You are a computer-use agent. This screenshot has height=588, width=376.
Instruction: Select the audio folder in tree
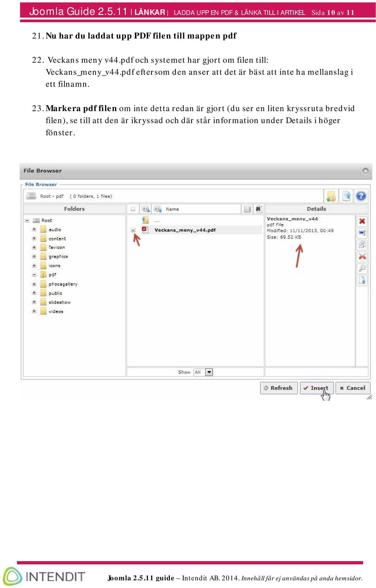[x=55, y=229]
